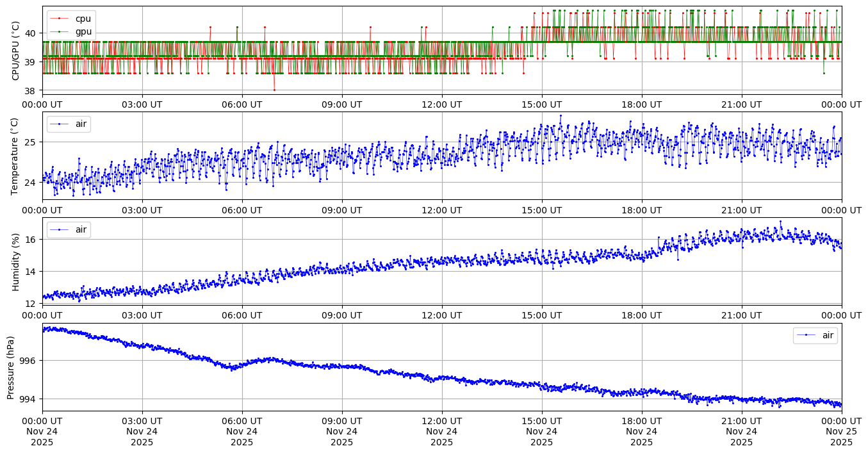The width and height of the screenshot is (868, 453).
Task: Select the 'gpu' legend label text
Action: [83, 31]
